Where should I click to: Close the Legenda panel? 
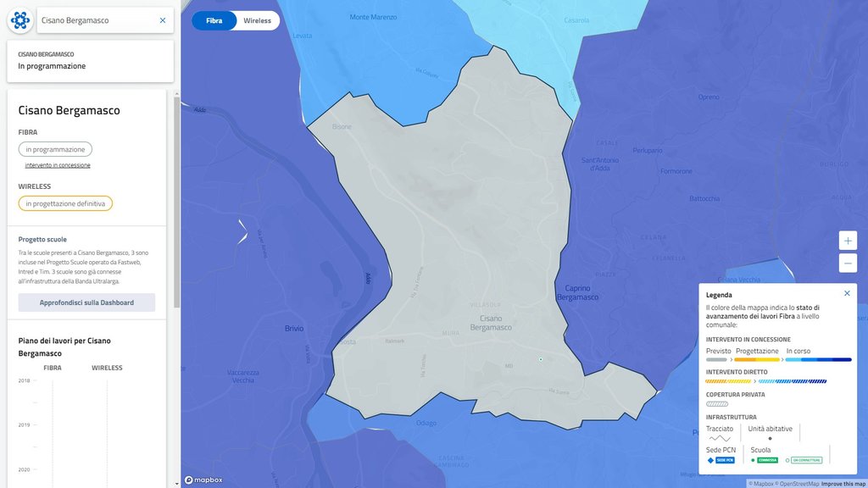click(847, 293)
